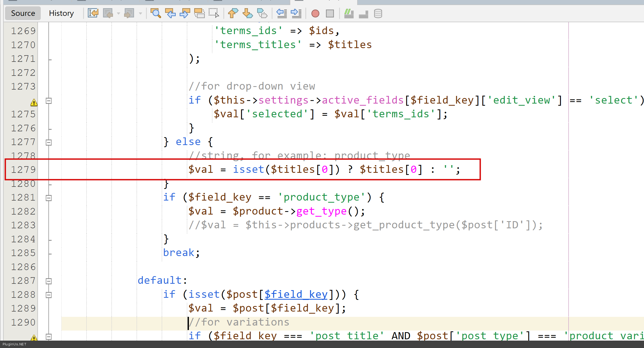
Task: Click warning marker above line 1275
Action: (x=34, y=102)
